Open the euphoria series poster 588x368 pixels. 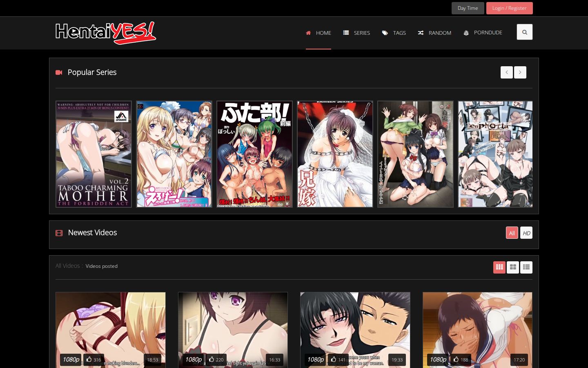495,154
